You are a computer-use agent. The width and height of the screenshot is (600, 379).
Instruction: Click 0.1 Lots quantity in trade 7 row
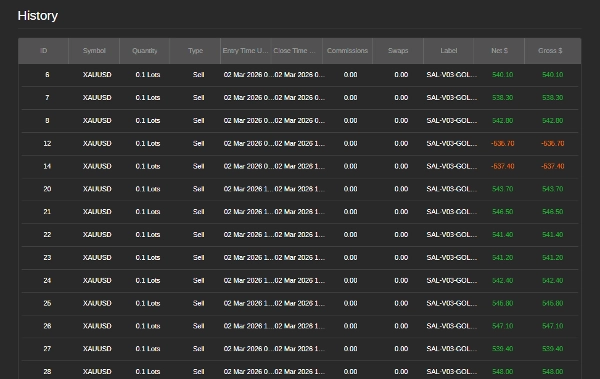[x=148, y=98]
